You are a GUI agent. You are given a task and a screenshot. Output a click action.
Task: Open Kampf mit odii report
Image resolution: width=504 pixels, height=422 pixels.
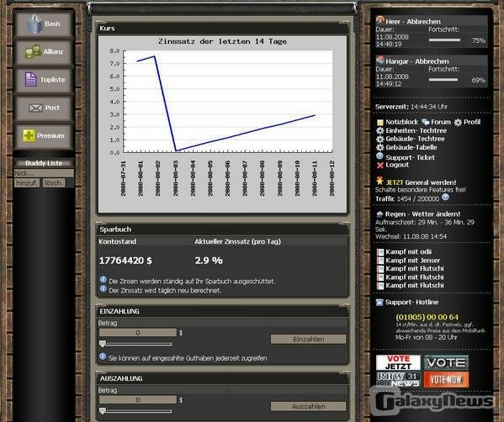[x=408, y=252]
